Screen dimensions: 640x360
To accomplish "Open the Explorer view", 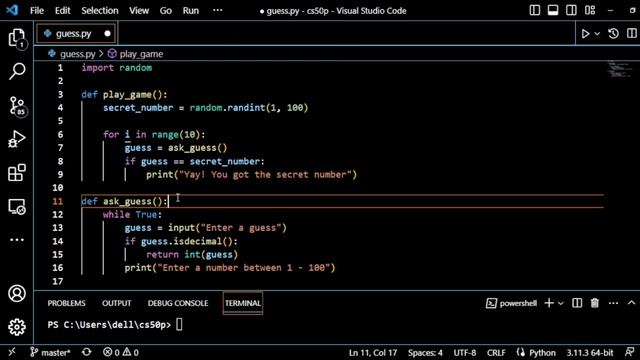I will click(x=17, y=38).
